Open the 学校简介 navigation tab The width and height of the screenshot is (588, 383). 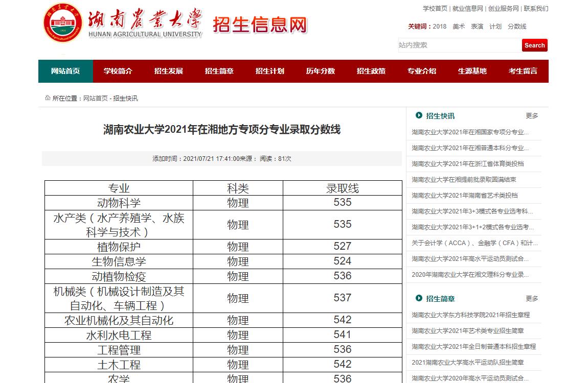pyautogui.click(x=118, y=71)
